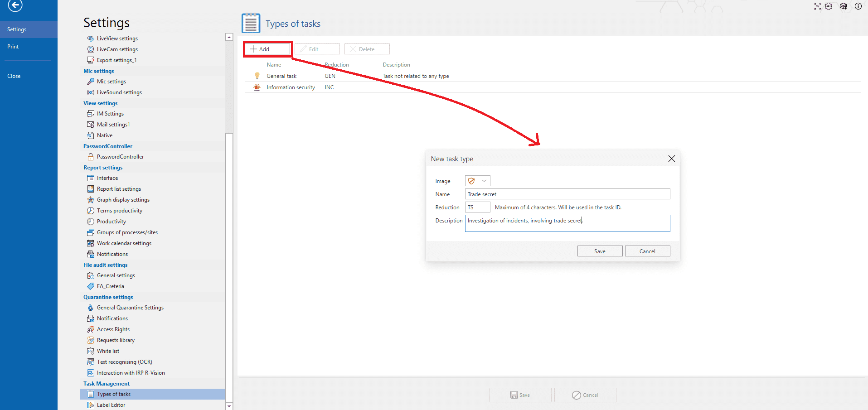
Task: Click the info icon in top-right corner
Action: tap(858, 6)
